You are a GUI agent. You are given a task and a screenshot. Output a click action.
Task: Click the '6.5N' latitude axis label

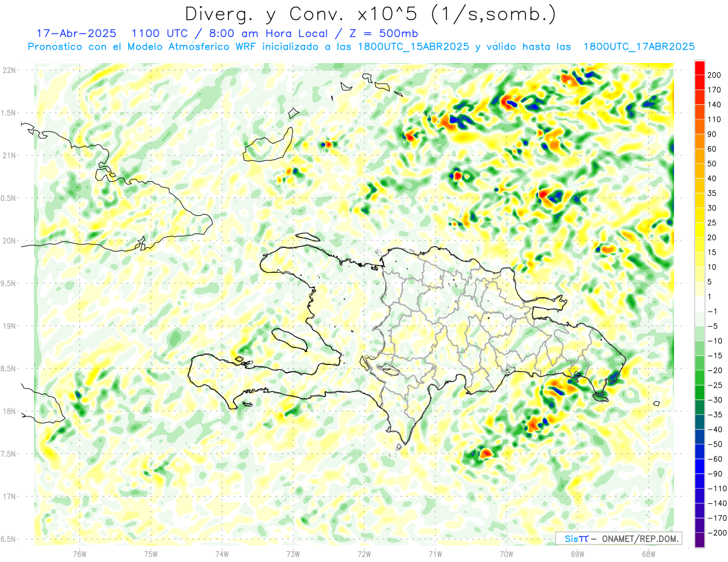pyautogui.click(x=8, y=539)
